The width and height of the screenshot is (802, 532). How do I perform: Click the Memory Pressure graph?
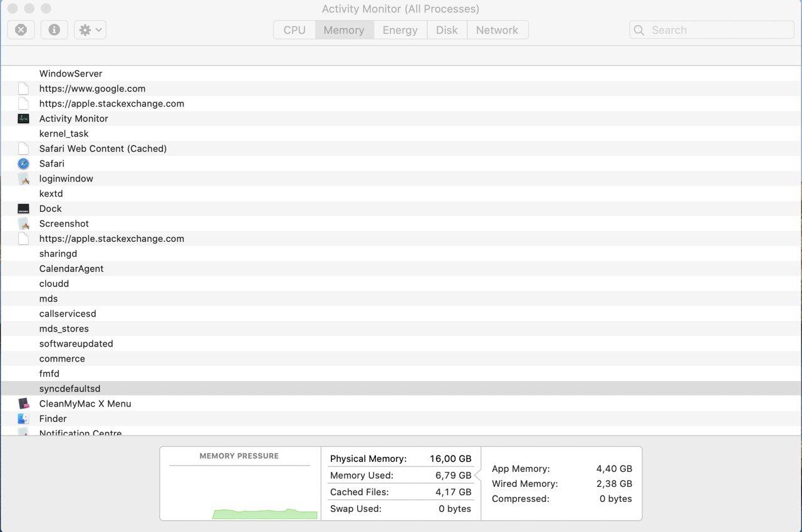click(x=240, y=492)
